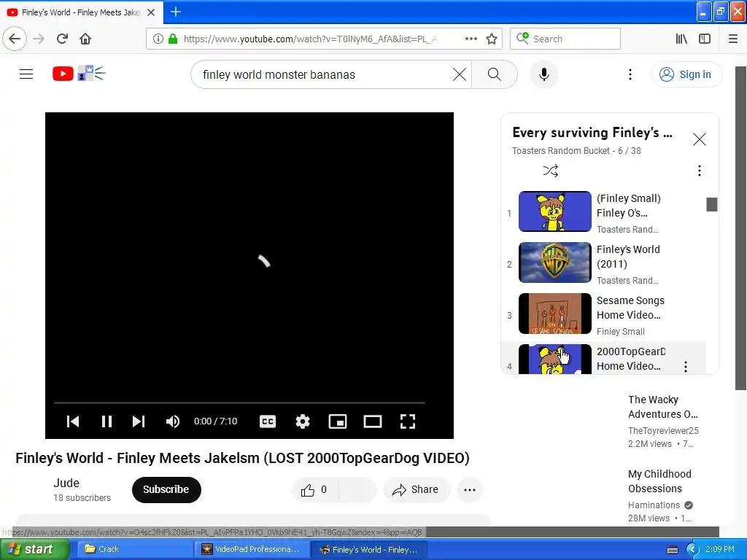Click the video progress bar

(239, 402)
